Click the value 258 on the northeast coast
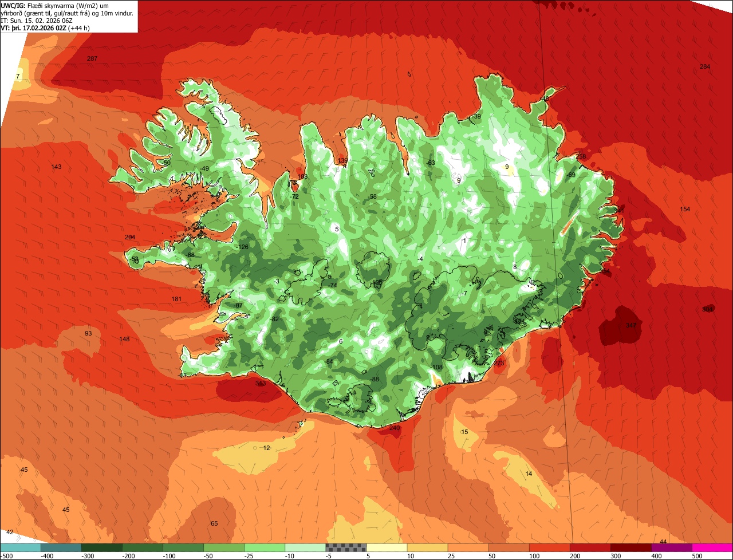 tap(581, 157)
